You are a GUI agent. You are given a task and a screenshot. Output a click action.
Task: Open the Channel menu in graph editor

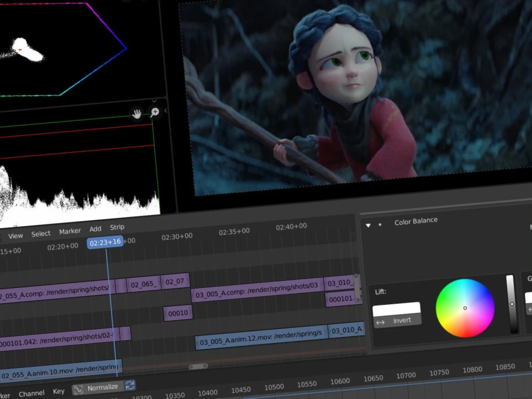[31, 393]
